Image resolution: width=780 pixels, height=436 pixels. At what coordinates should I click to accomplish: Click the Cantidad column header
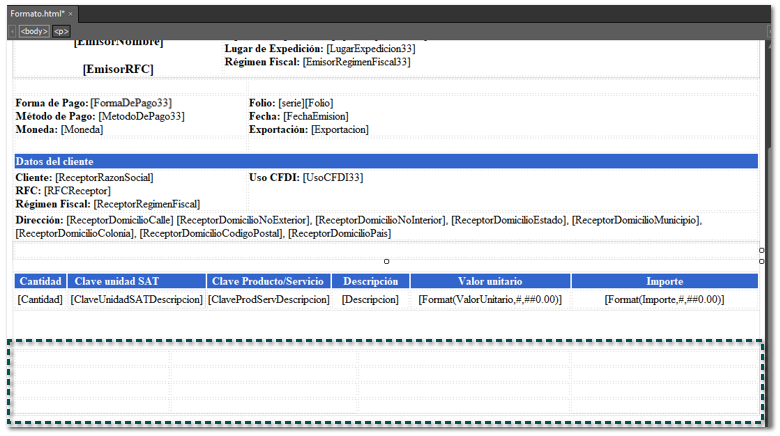click(x=41, y=282)
